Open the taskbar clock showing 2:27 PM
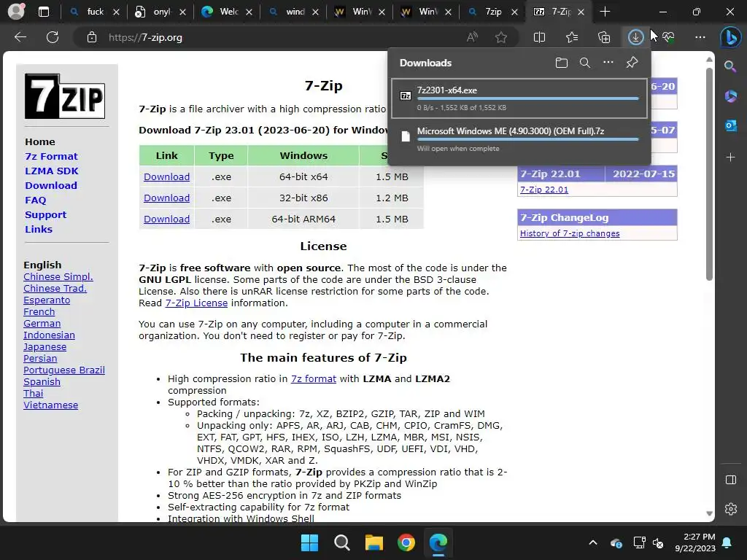Image resolution: width=747 pixels, height=560 pixels. point(695,542)
